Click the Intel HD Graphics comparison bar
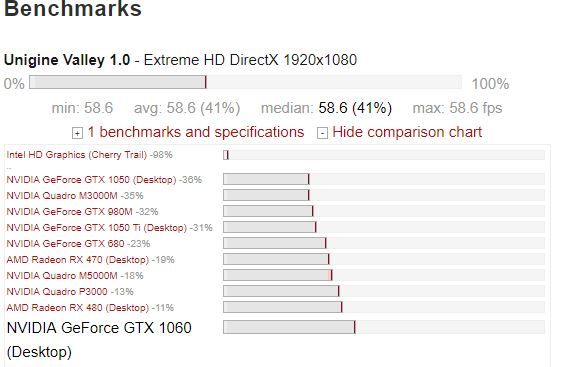This screenshot has height=367, width=562. [x=384, y=155]
